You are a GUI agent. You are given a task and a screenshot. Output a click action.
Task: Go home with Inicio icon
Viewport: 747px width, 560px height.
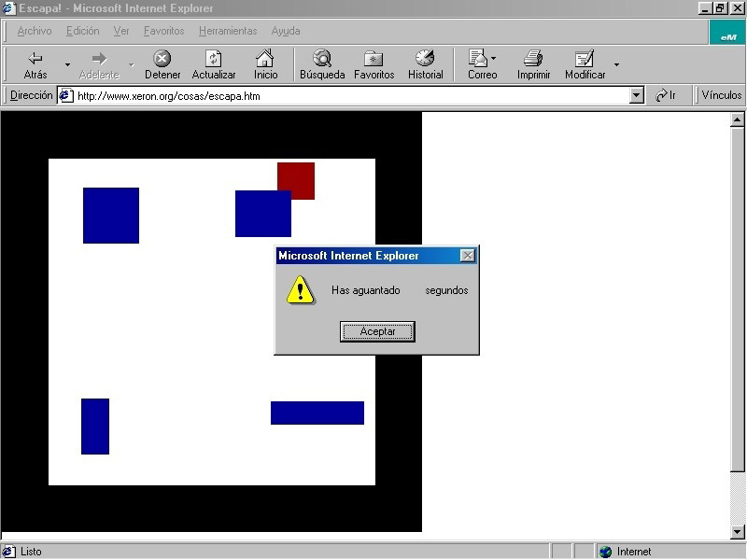[265, 58]
